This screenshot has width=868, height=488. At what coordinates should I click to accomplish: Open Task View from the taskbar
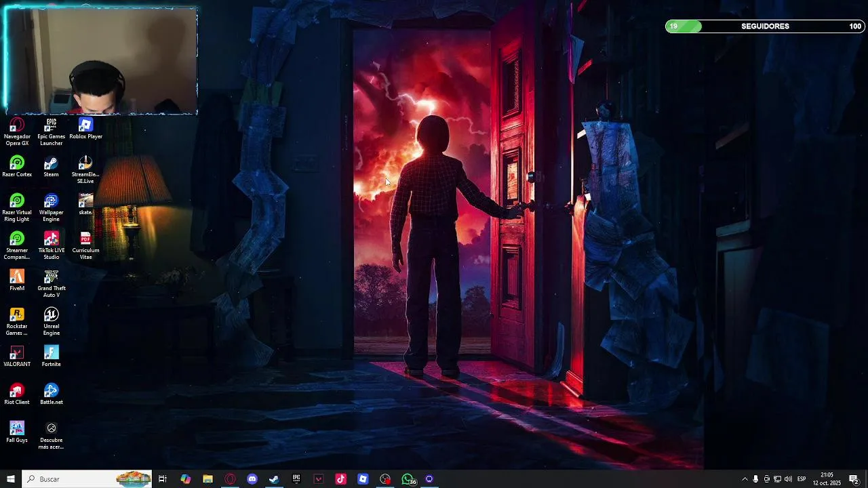163,479
